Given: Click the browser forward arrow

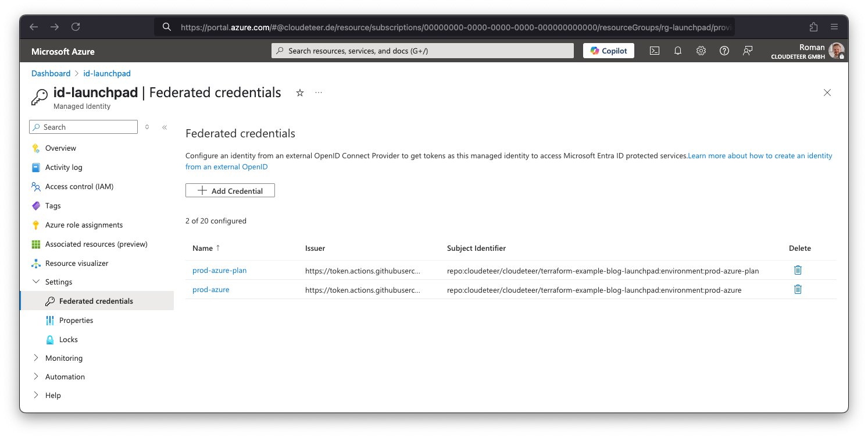Looking at the screenshot, I should 55,27.
